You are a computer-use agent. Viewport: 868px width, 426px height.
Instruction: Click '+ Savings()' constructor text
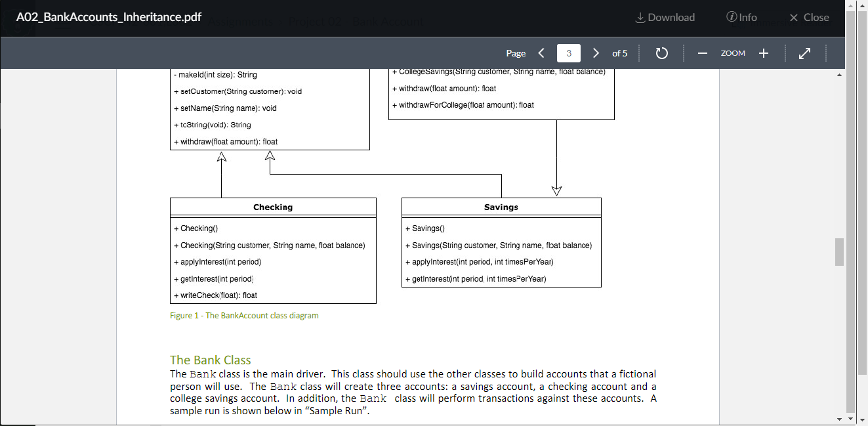(424, 228)
